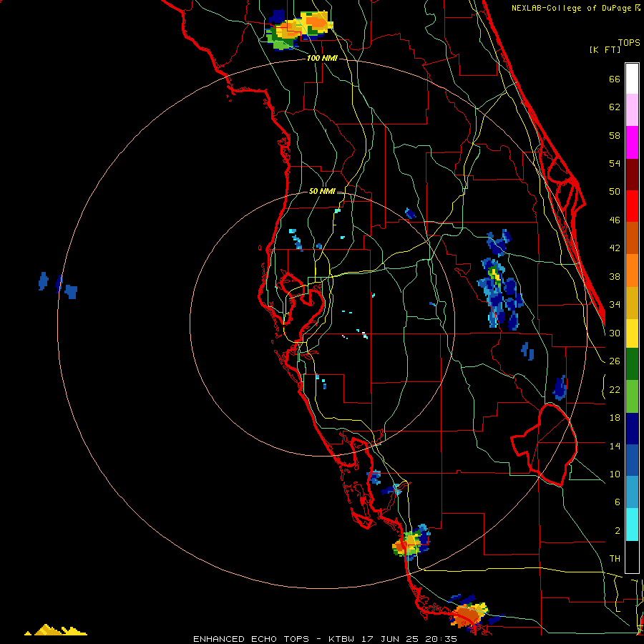This screenshot has height=644, width=644.
Task: Pick the dark green legend swatch
Action: click(x=632, y=364)
